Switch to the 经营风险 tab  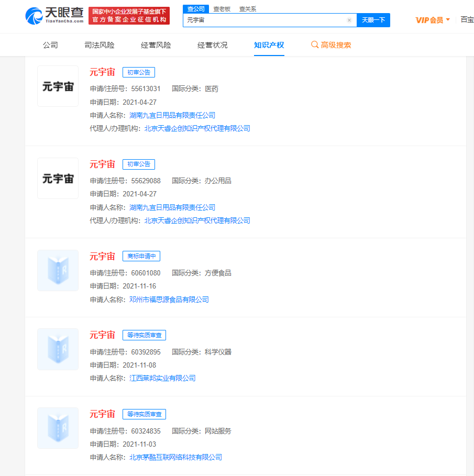[x=156, y=45]
